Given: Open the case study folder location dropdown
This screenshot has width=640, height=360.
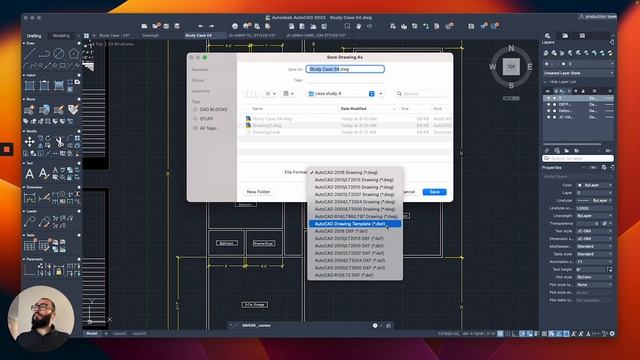Looking at the screenshot, I should tap(341, 93).
